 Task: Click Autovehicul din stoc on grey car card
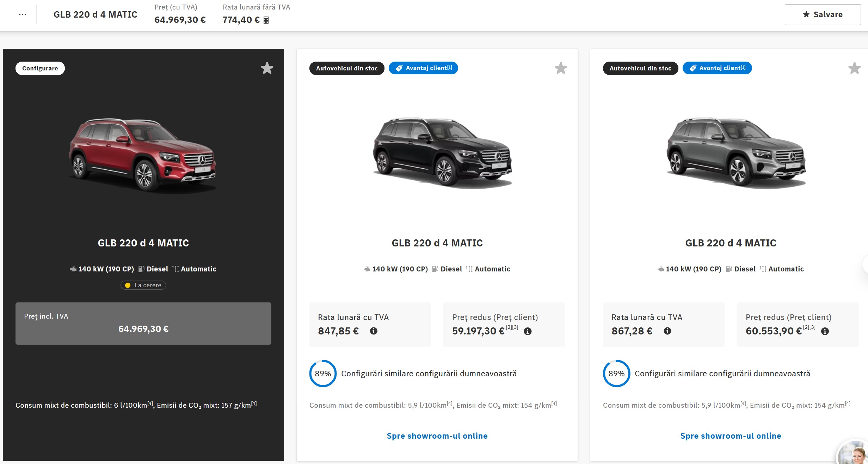(640, 68)
